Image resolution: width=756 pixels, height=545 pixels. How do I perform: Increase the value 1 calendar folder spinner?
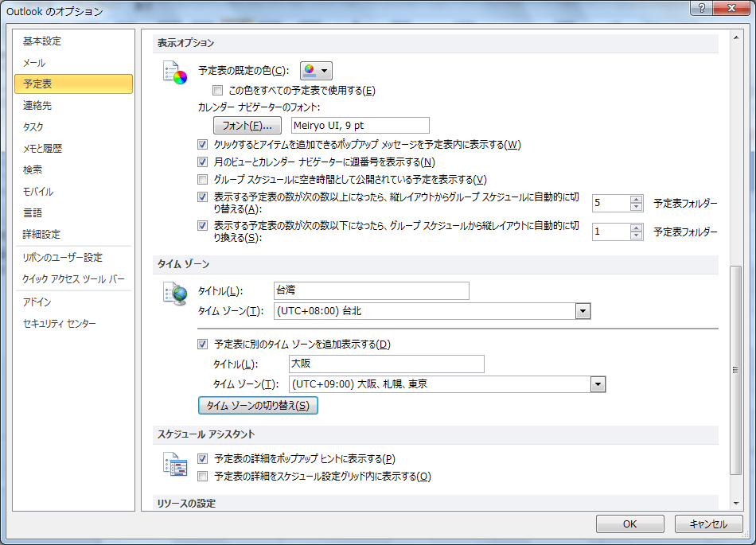637,228
